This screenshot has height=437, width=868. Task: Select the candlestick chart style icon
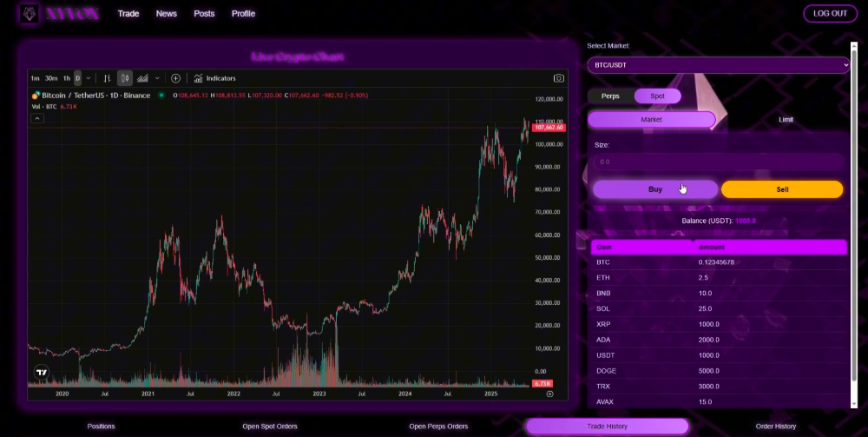[x=125, y=78]
